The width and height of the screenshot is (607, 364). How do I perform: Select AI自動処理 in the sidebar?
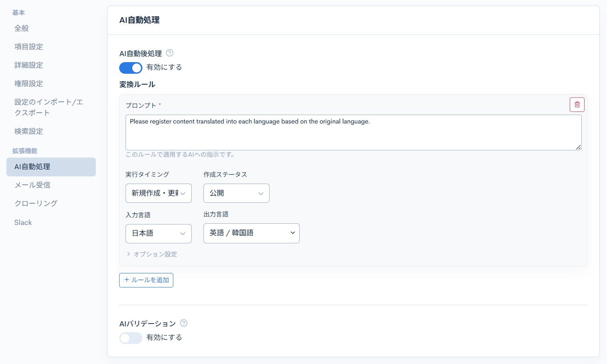(51, 167)
